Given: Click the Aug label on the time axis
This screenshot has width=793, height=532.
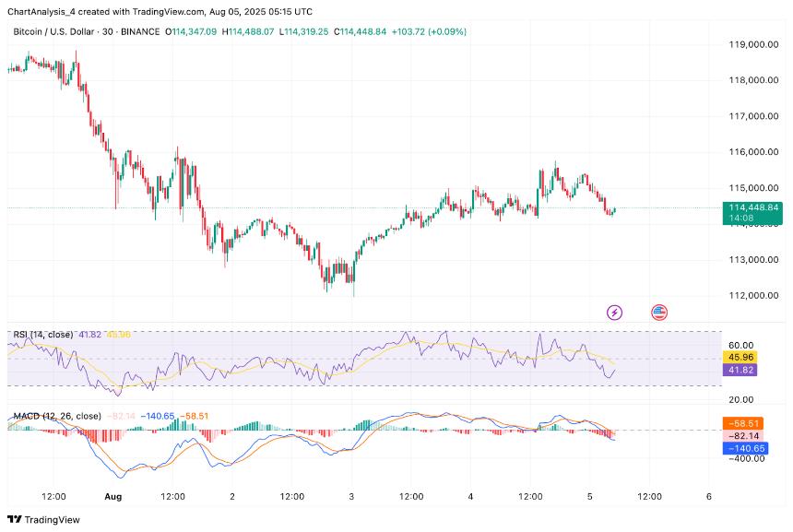Looking at the screenshot, I should tap(113, 496).
